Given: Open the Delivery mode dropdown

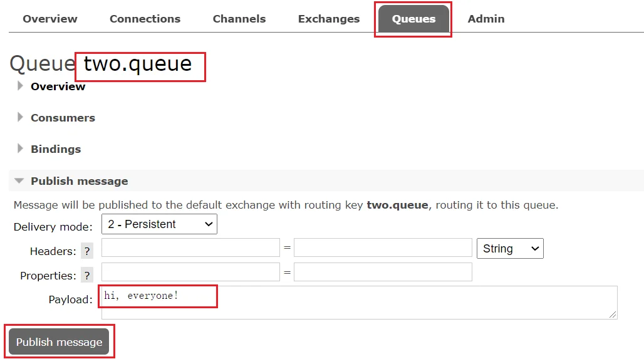Looking at the screenshot, I should coord(159,224).
